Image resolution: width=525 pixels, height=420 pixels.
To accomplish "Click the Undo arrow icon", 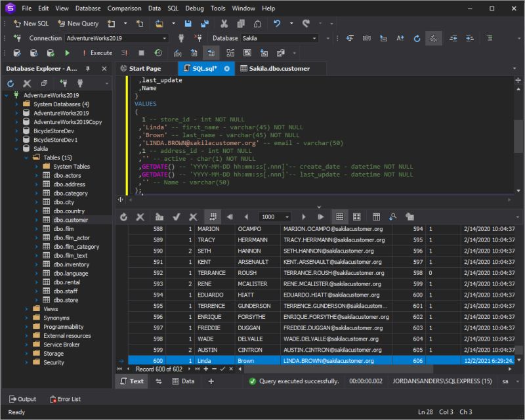I will click(x=277, y=24).
